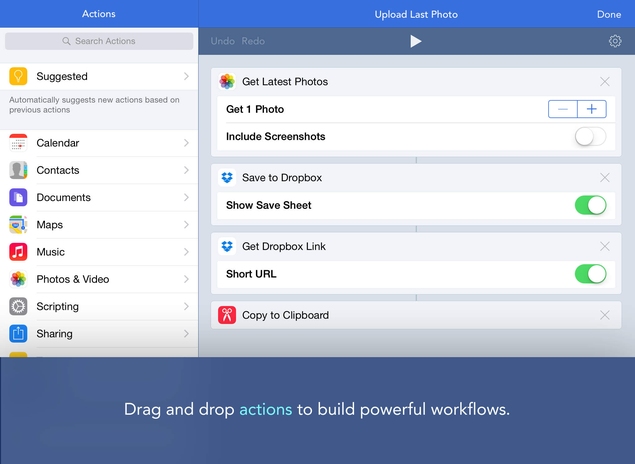635x464 pixels.
Task: Click the Redo button
Action: 253,41
